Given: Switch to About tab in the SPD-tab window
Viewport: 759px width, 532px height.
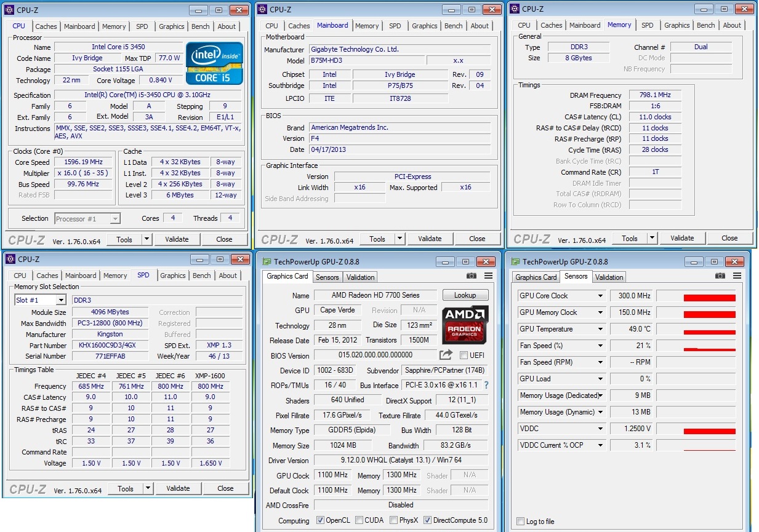Looking at the screenshot, I should point(228,276).
